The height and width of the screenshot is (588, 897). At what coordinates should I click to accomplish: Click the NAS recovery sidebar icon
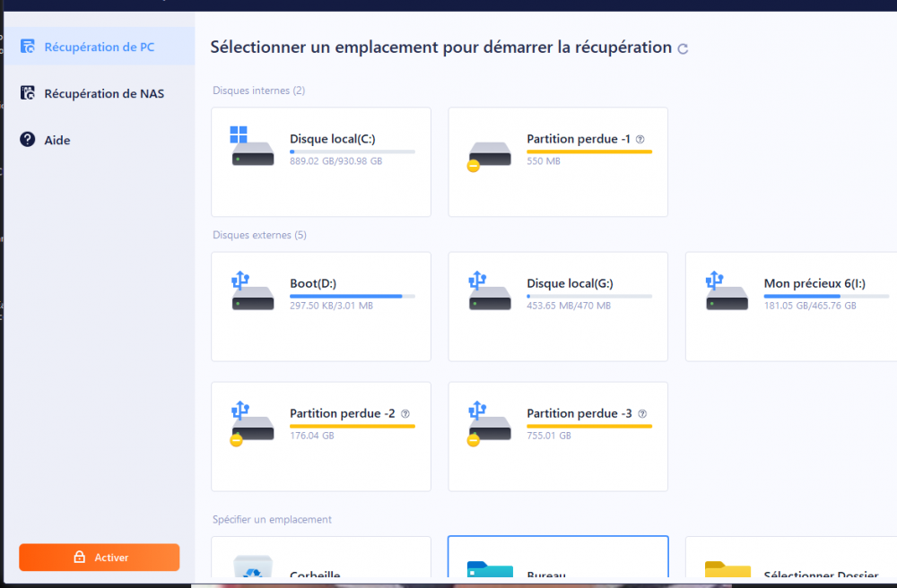click(x=28, y=92)
